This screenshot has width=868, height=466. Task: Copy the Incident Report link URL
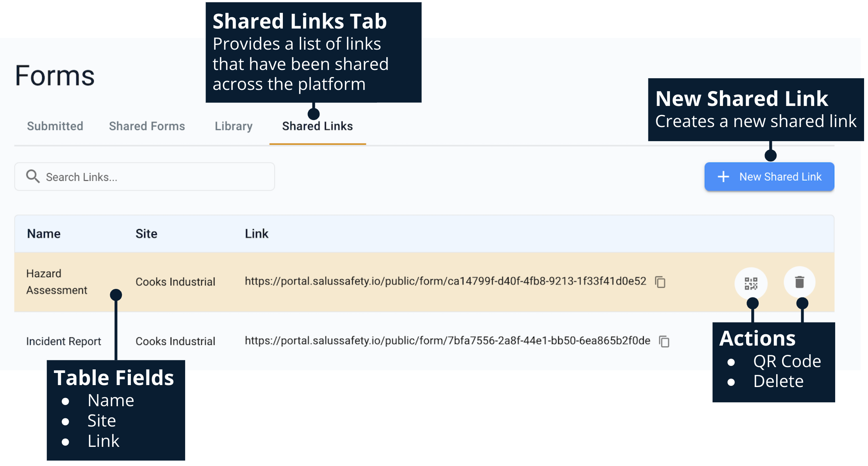pos(664,341)
